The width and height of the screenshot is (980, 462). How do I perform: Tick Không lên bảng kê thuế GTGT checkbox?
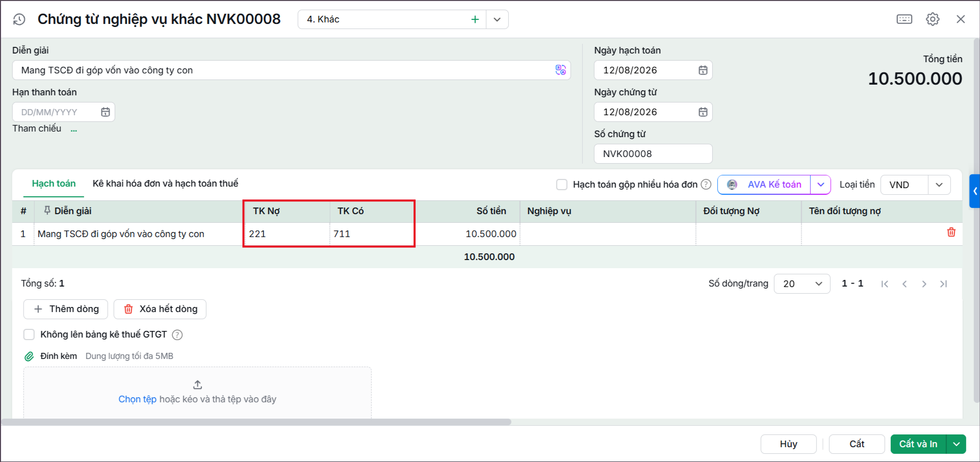click(29, 335)
